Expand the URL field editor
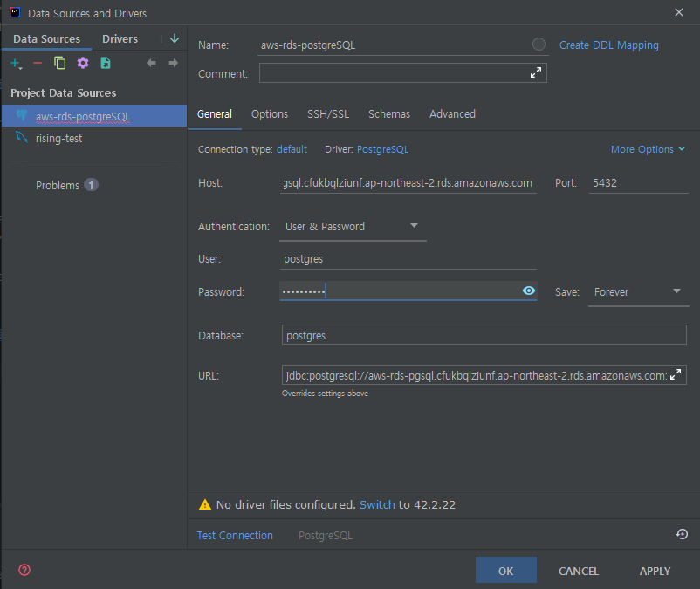Image resolution: width=700 pixels, height=589 pixels. tap(676, 374)
